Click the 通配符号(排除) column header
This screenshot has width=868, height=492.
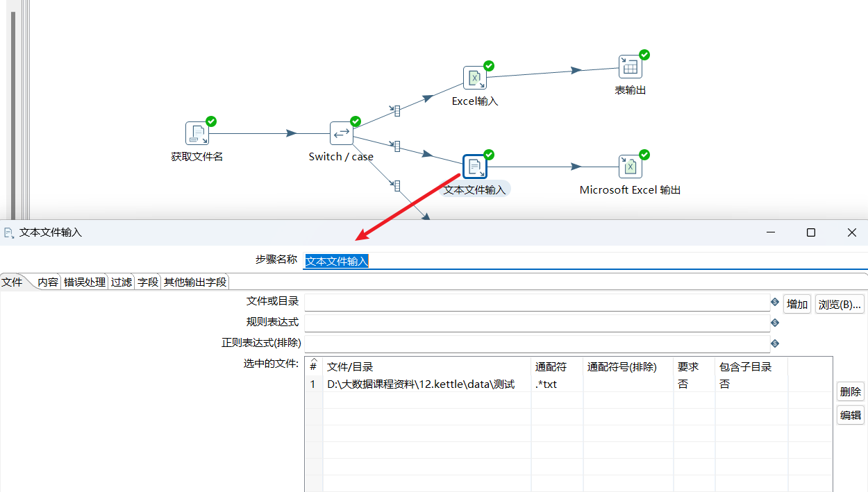(628, 367)
